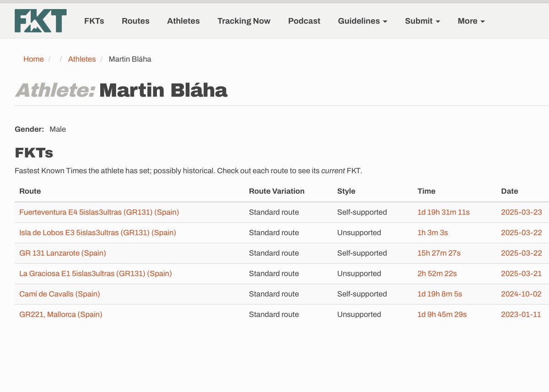Follow the Athletes breadcrumb link
Screen dimensions: 549x392
point(82,59)
